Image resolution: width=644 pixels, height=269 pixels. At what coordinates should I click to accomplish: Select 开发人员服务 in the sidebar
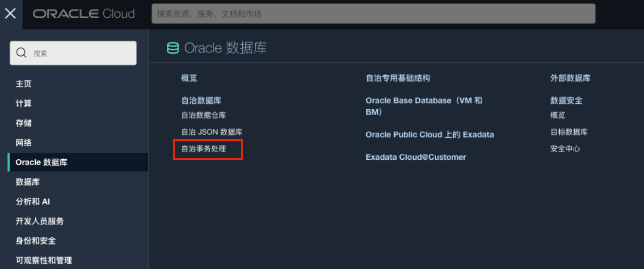[x=40, y=221]
